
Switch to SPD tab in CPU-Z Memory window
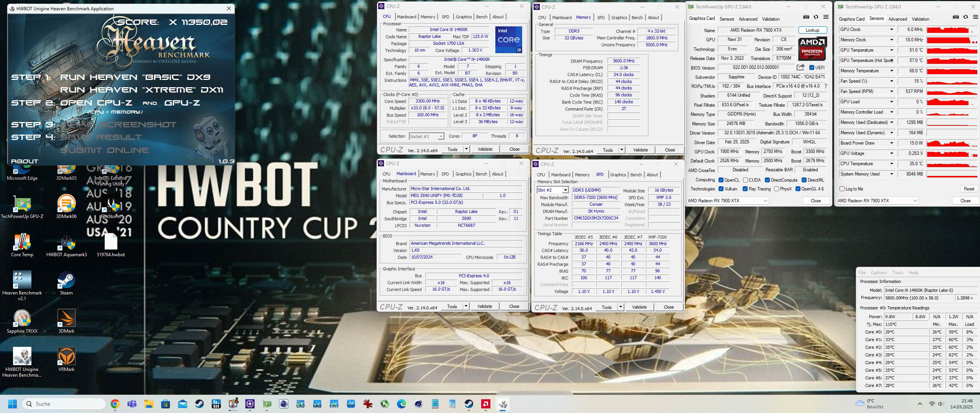point(601,18)
